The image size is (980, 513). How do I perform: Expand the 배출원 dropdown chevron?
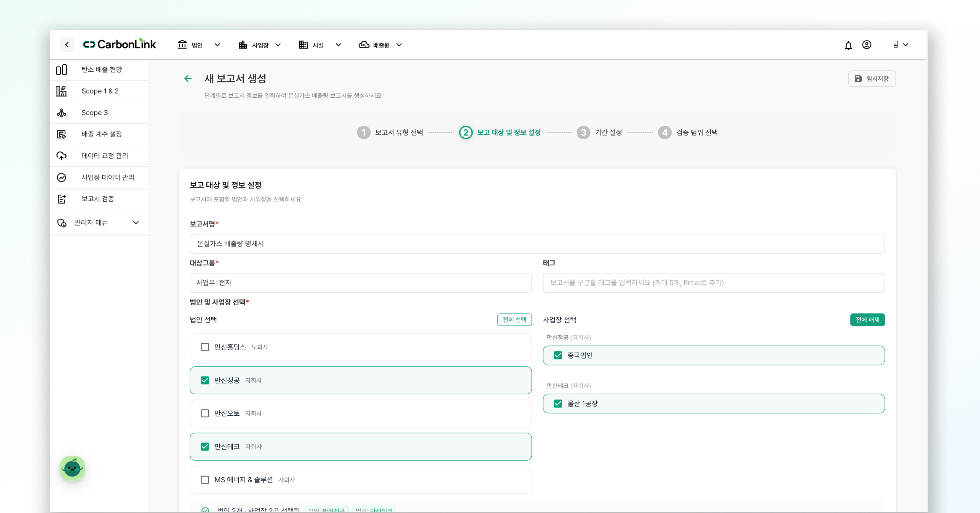click(x=399, y=45)
